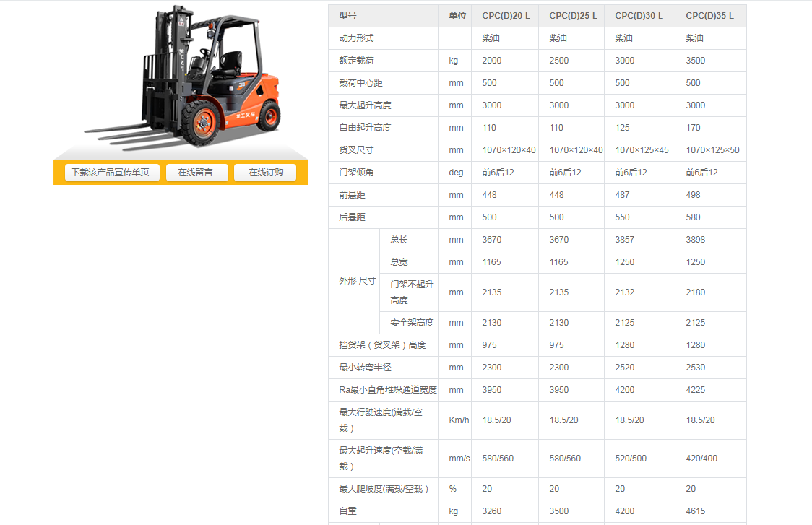812x525 pixels.
Task: Select the CPC(D)25-L column header
Action: coord(572,16)
